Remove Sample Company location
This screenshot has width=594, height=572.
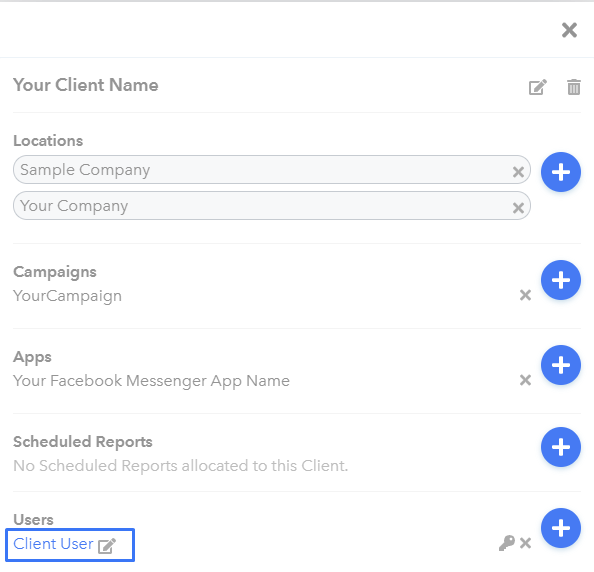click(x=518, y=172)
